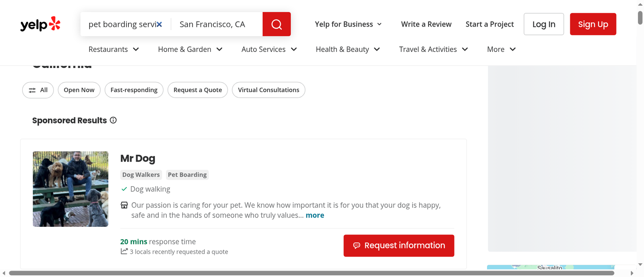This screenshot has height=277, width=644.
Task: Click the horizontal scrollbar at the bottom
Action: click(312, 273)
